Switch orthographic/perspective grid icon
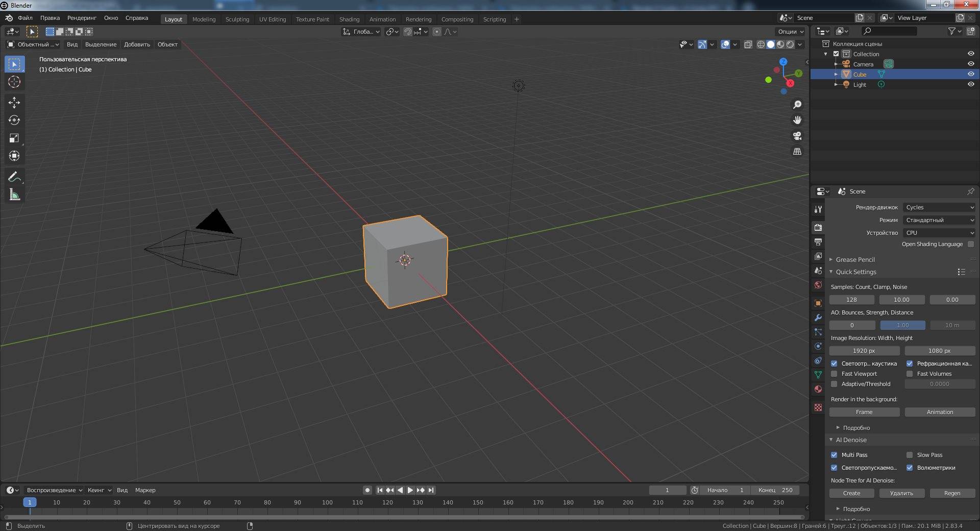This screenshot has height=531, width=980. coord(797,152)
